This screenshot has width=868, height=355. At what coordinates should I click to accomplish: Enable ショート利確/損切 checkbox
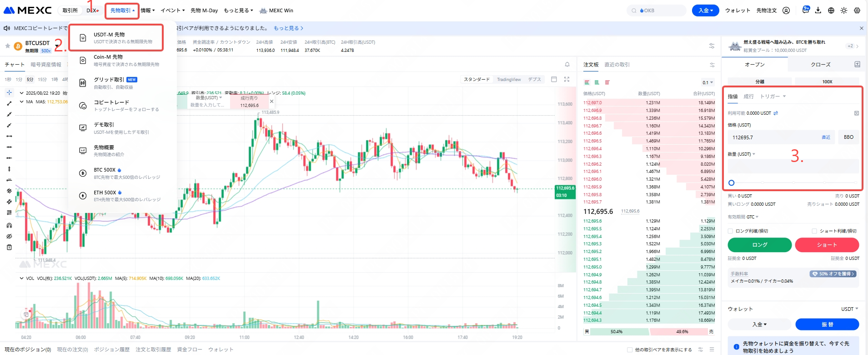814,231
